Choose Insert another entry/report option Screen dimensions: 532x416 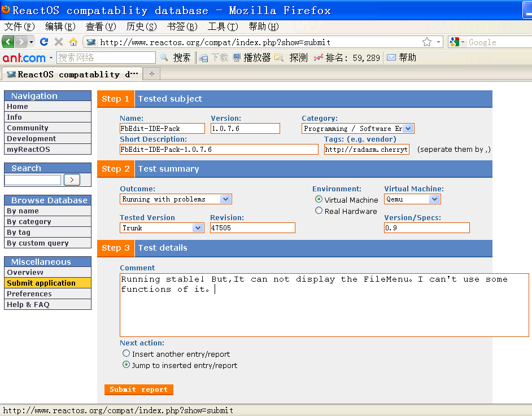pyautogui.click(x=126, y=353)
